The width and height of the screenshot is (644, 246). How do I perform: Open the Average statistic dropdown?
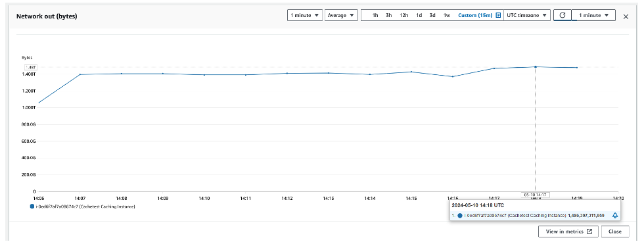[x=341, y=15]
